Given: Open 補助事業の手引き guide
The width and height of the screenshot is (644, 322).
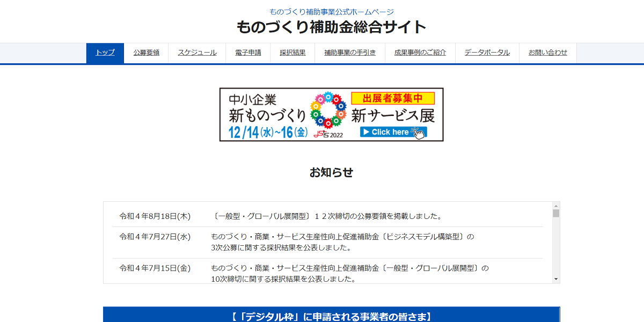Looking at the screenshot, I should point(349,53).
